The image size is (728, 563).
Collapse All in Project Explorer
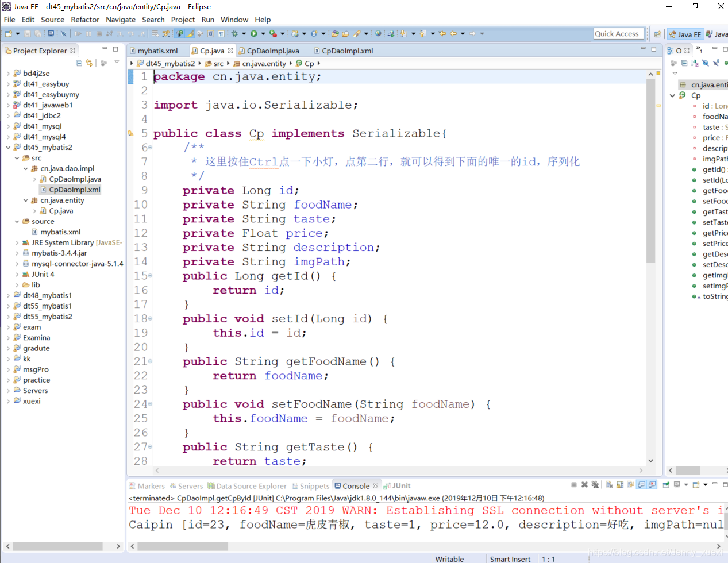tap(79, 63)
